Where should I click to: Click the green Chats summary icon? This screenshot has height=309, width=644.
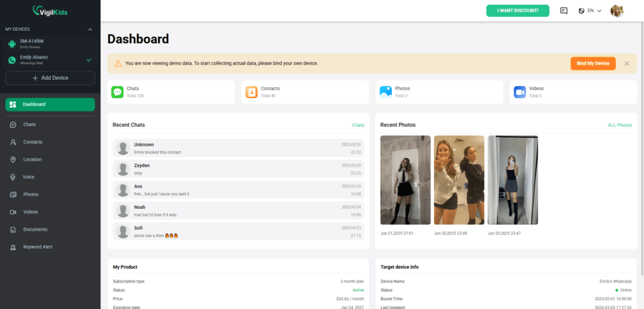[x=117, y=92]
